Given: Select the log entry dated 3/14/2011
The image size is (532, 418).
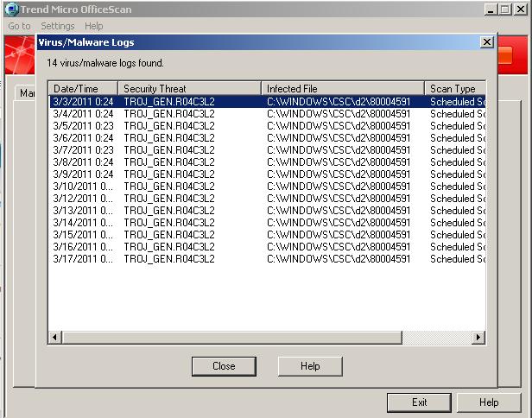Looking at the screenshot, I should pos(268,223).
